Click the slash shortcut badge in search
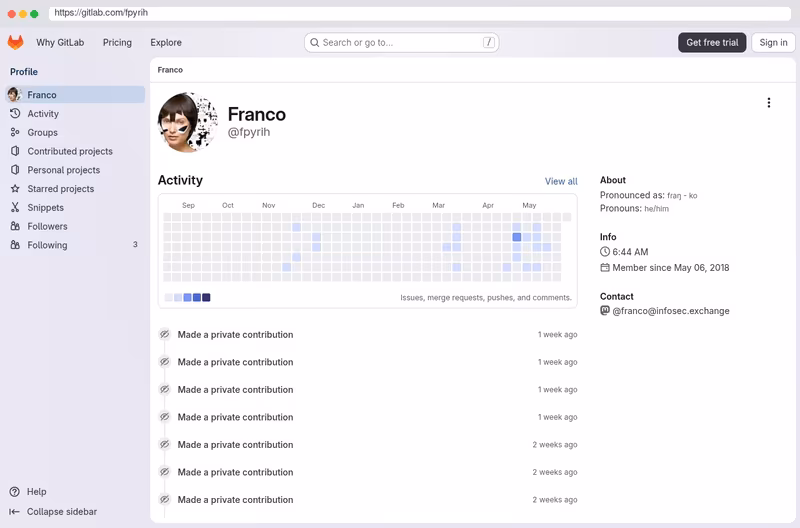The width and height of the screenshot is (800, 528). (488, 42)
